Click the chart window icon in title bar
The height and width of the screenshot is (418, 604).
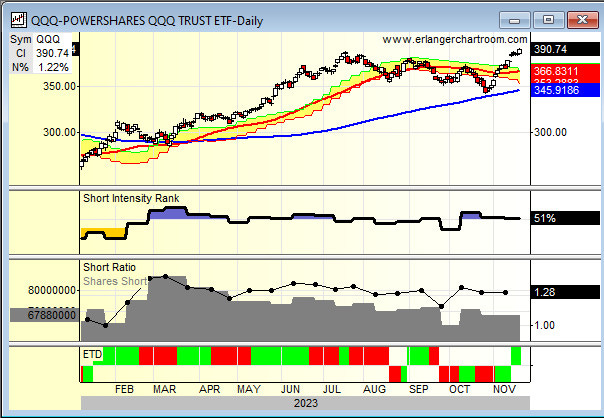[18, 20]
